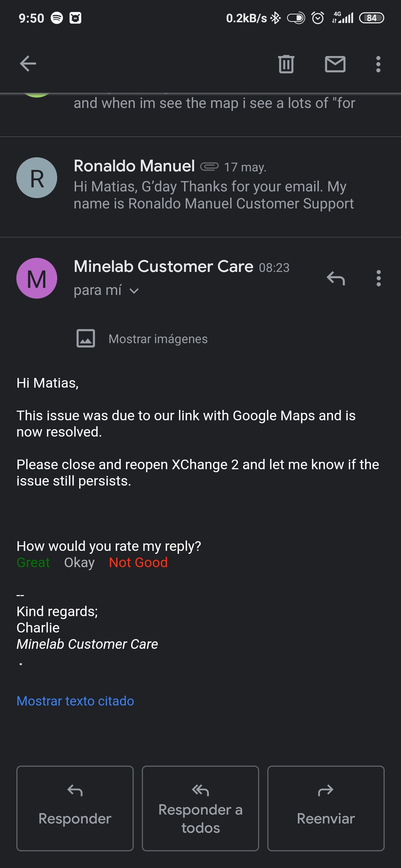Image resolution: width=401 pixels, height=868 pixels.
Task: Tap the reply arrow beside Minelab message
Action: (336, 278)
